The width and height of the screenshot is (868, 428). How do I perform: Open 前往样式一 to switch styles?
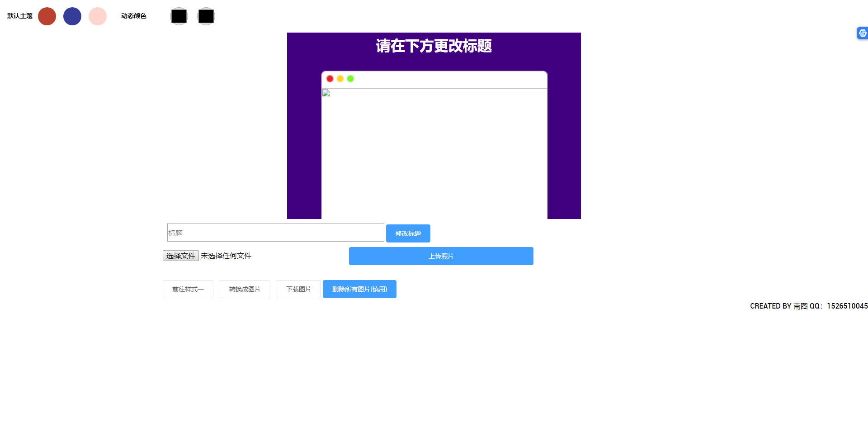[188, 289]
